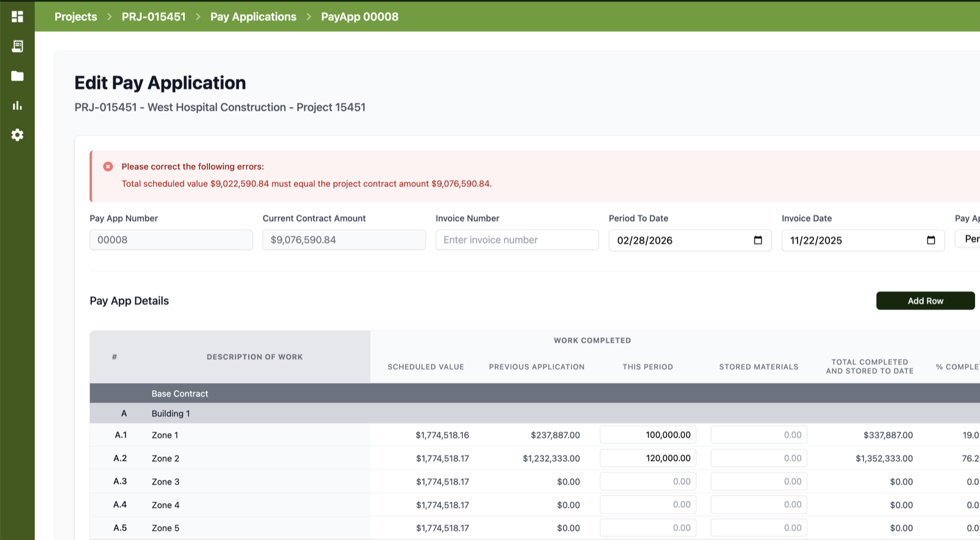Edit Zone 3 Stored Materials field
Viewport: 980px width, 540px height.
759,481
